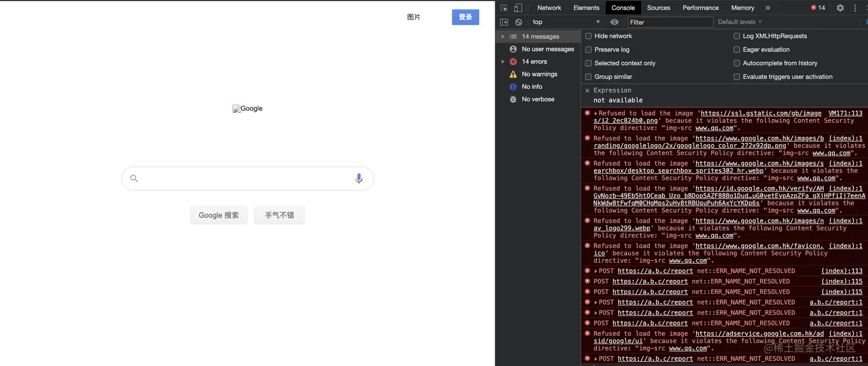The width and height of the screenshot is (868, 366).
Task: Toggle the device toolbar icon
Action: tap(518, 8)
